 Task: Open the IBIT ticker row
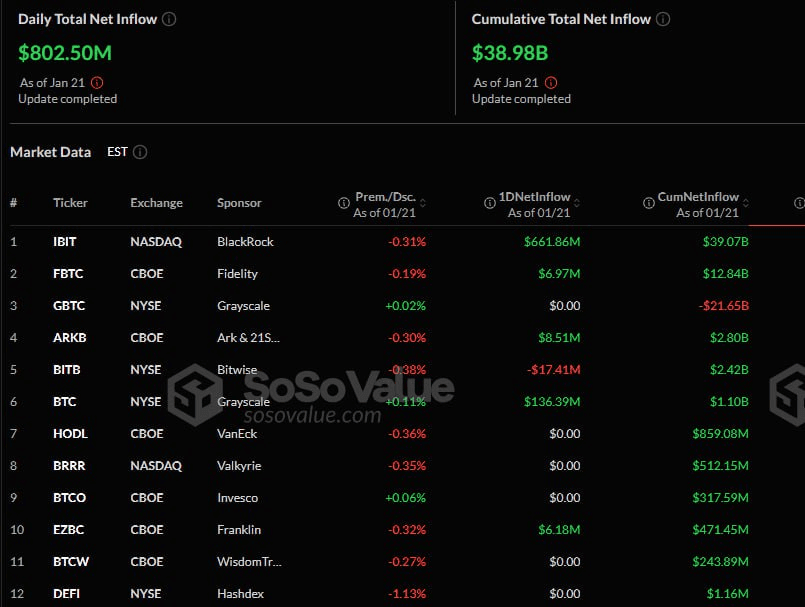[65, 242]
